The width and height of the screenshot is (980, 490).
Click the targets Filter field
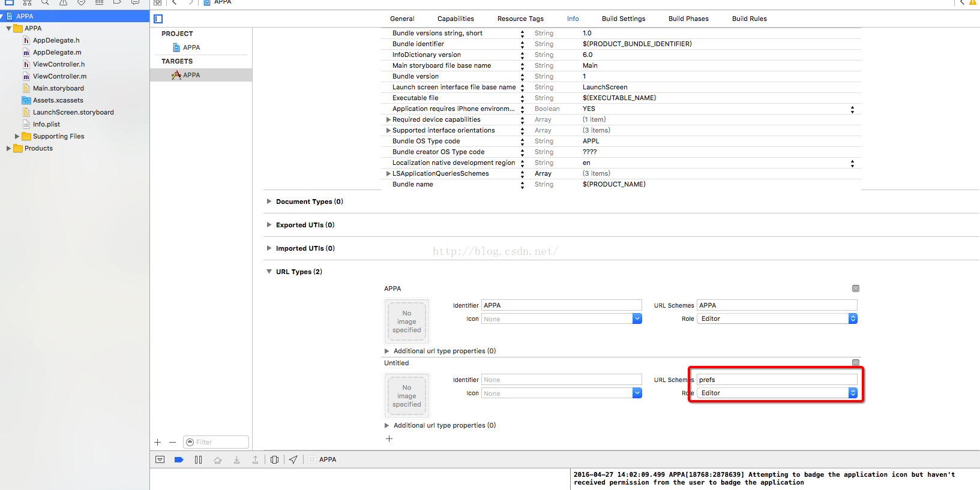point(216,442)
